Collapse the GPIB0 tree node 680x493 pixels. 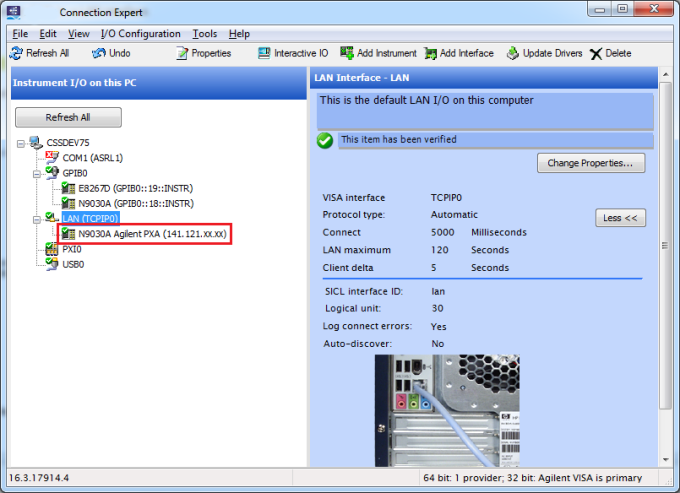tap(36, 172)
